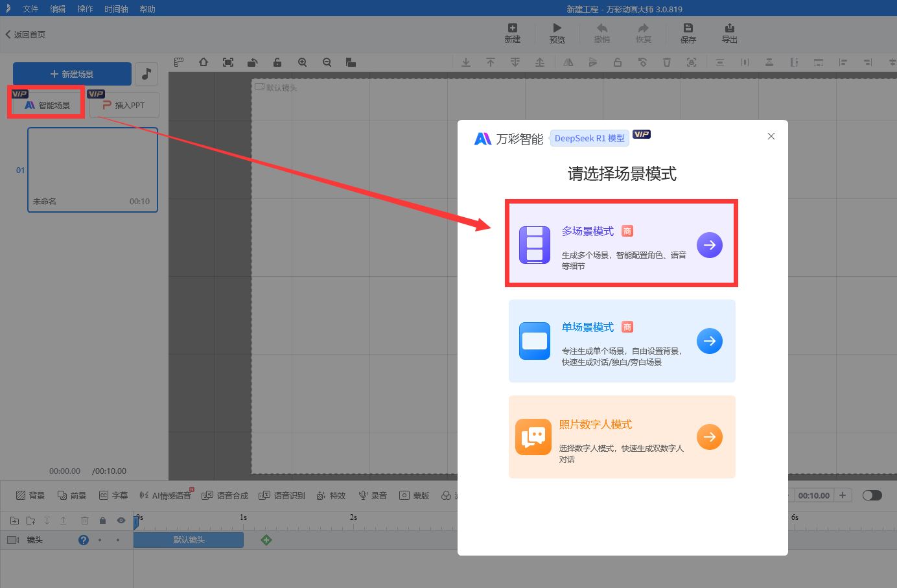
Task: Click the move layer down arrow in timeline
Action: click(x=47, y=521)
